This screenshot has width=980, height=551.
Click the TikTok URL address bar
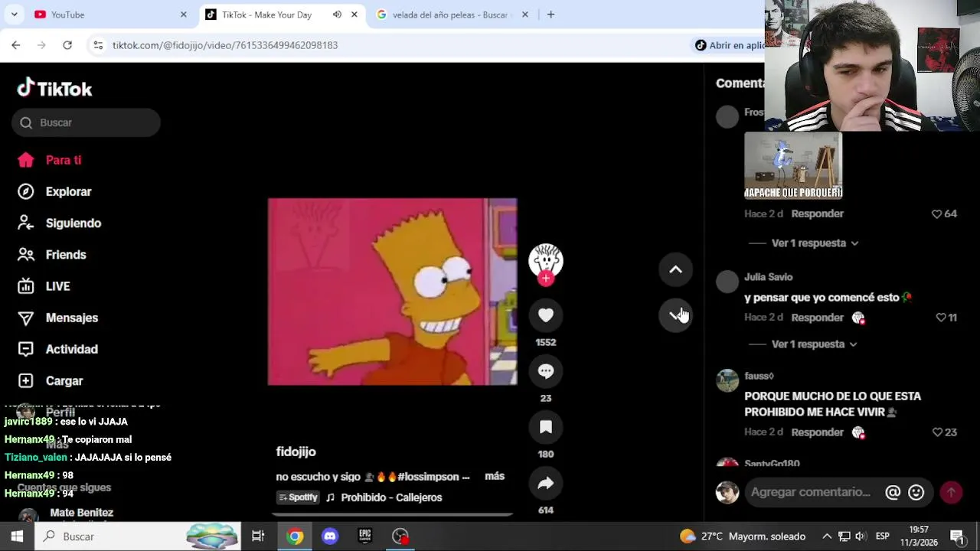(x=225, y=45)
